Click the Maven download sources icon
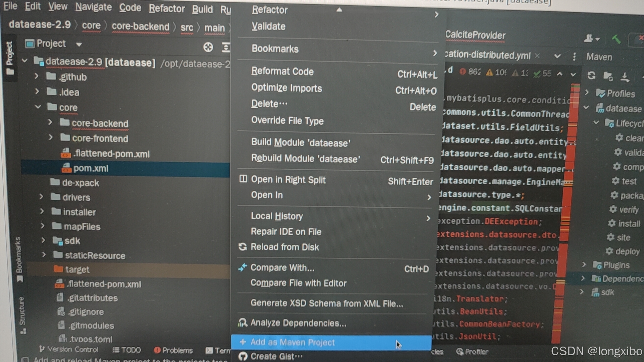The image size is (644, 362). click(625, 77)
